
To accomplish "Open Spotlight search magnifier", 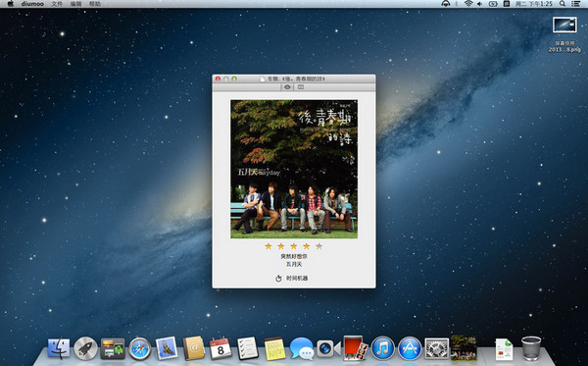I will pos(563,4).
